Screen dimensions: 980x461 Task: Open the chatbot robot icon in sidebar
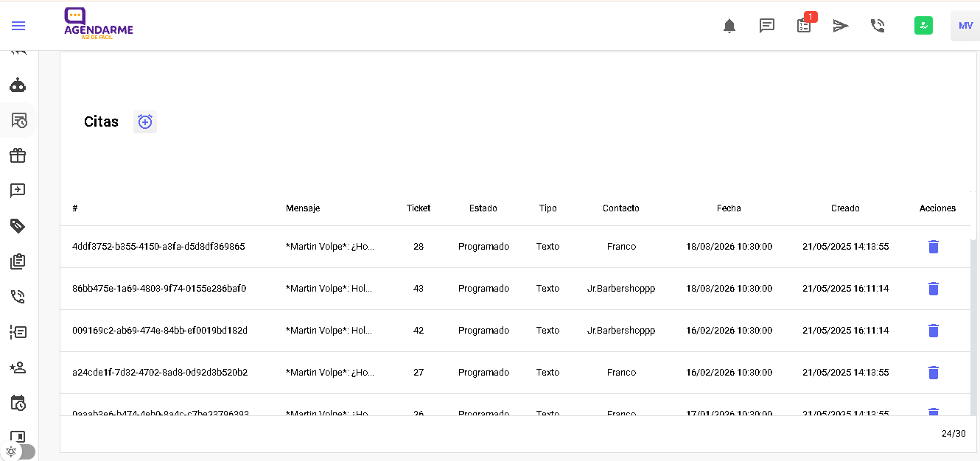pos(18,85)
